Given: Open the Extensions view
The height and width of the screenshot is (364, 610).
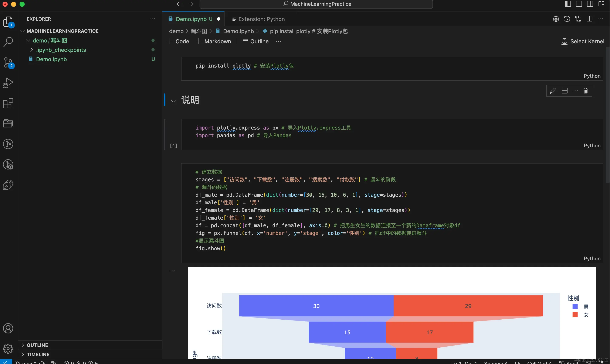Looking at the screenshot, I should (x=8, y=103).
